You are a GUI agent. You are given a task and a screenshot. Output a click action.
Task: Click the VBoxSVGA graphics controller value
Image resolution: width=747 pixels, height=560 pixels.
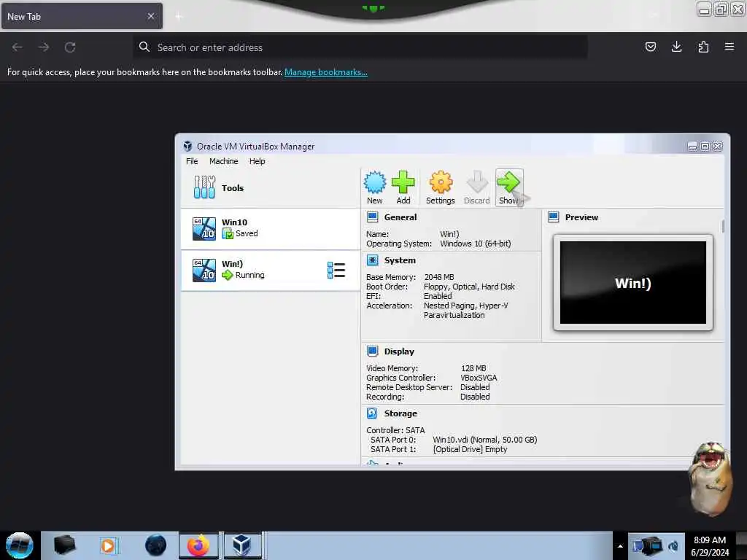(x=479, y=378)
